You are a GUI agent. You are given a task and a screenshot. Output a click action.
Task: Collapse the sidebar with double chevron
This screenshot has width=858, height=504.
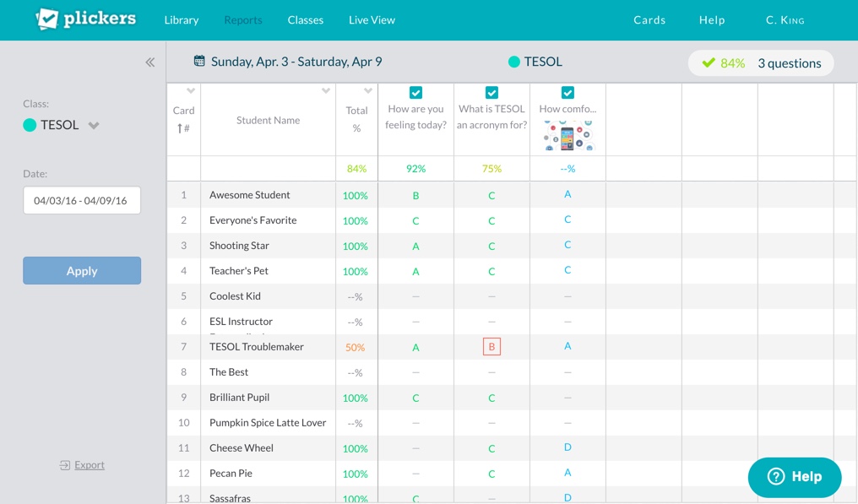click(x=150, y=62)
